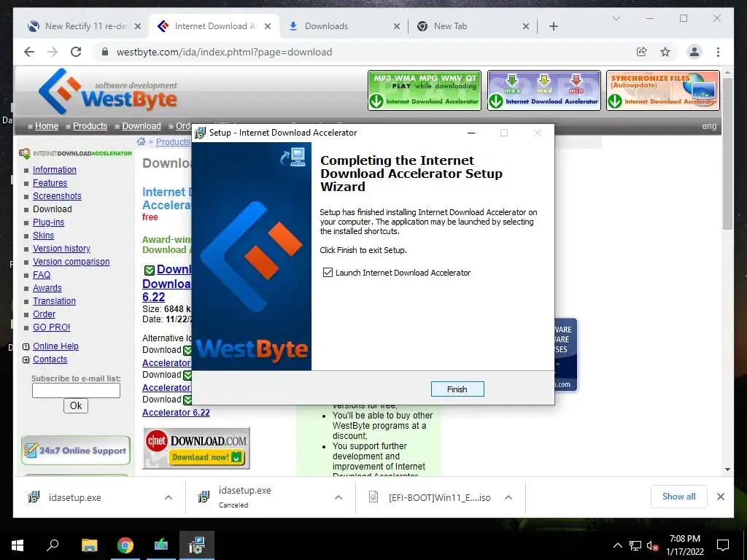Screen dimensions: 747x560
Task: Reload the WestByte page
Action: pos(76,52)
